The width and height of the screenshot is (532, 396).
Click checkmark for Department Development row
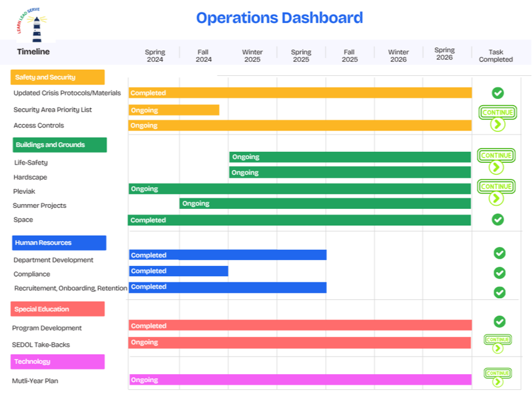coord(499,253)
